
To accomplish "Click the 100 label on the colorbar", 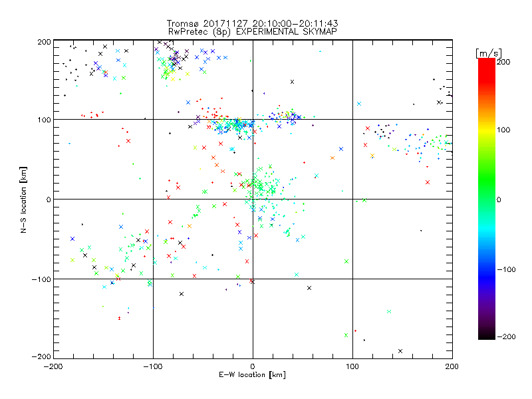I will click(503, 130).
